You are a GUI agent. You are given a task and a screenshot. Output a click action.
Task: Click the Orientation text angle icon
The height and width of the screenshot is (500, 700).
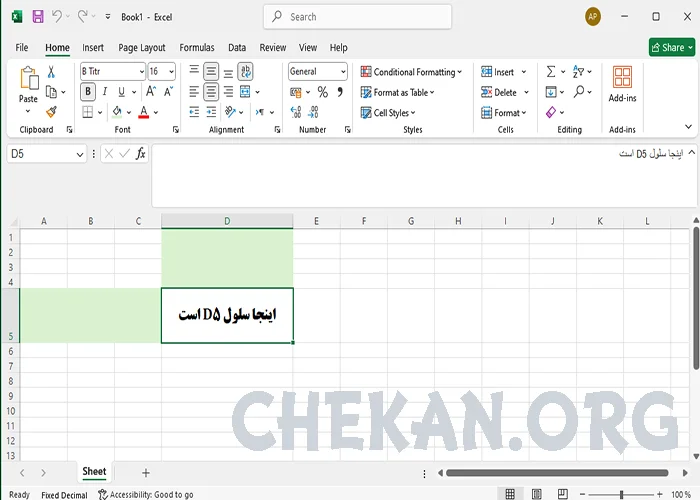(x=230, y=112)
